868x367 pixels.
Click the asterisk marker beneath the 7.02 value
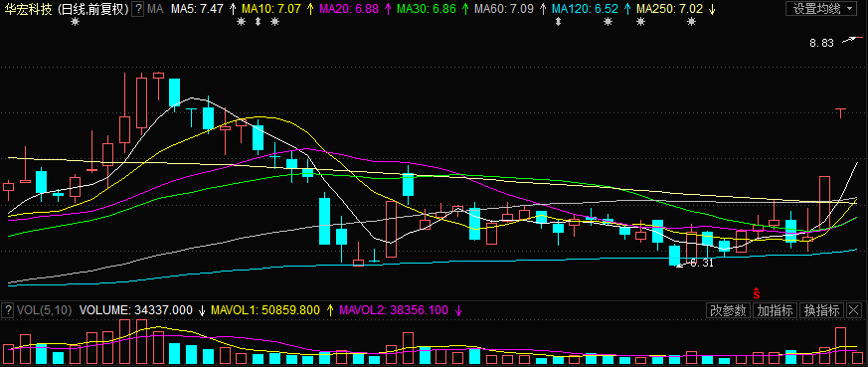coord(691,22)
